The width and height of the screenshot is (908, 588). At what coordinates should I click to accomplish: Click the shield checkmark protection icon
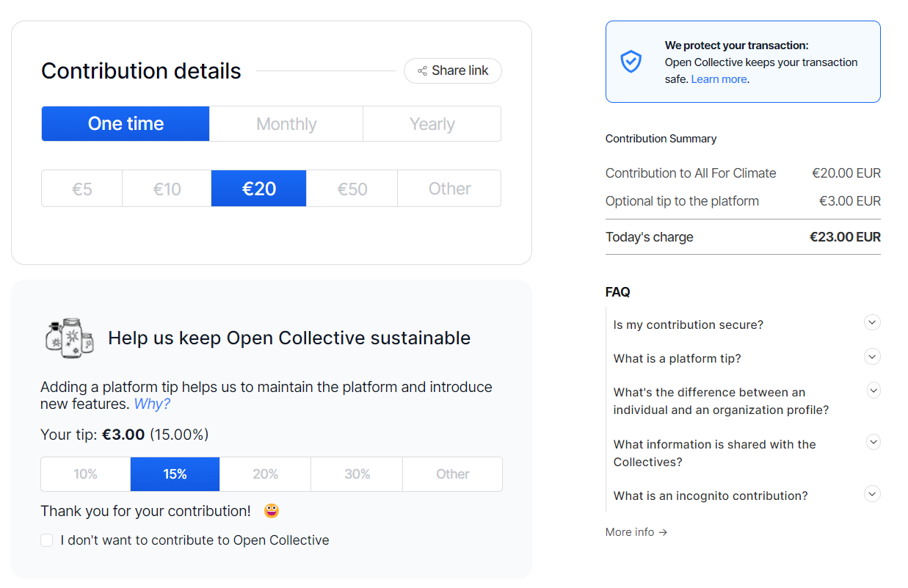click(x=631, y=62)
